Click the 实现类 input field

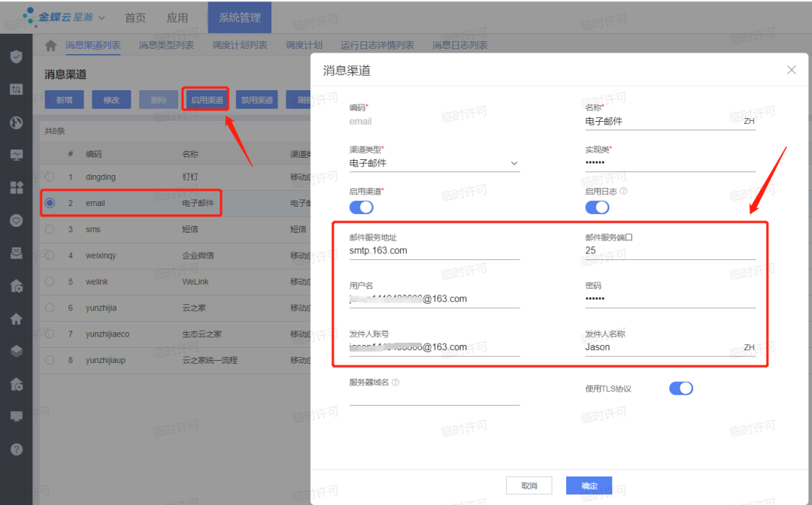(670, 163)
